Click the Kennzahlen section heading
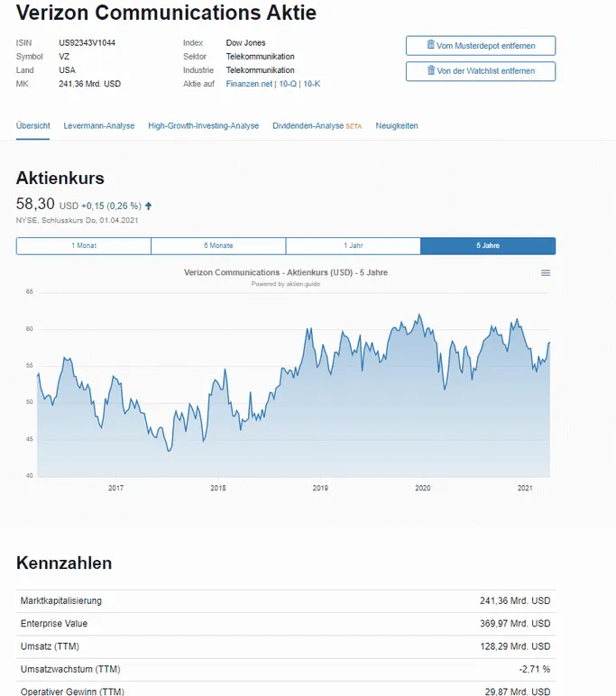Image resolution: width=616 pixels, height=696 pixels. click(x=64, y=563)
